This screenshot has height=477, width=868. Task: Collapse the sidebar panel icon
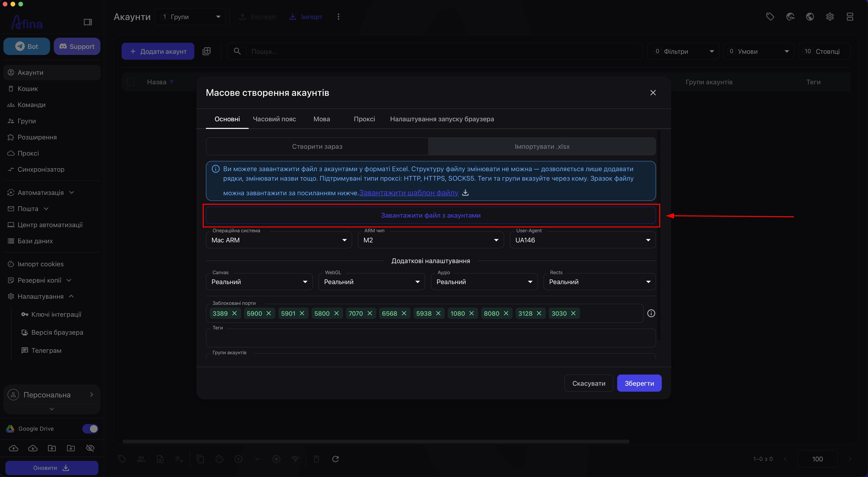coord(88,22)
